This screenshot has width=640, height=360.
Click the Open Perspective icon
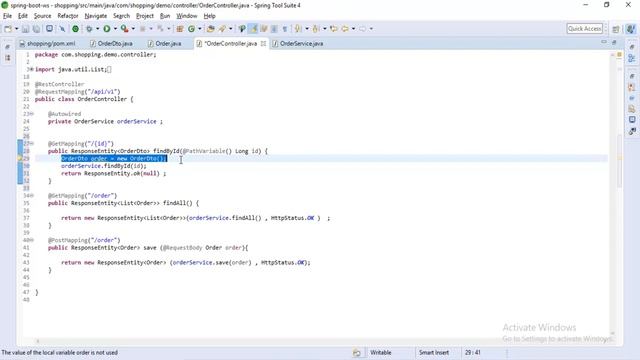[x=616, y=29]
